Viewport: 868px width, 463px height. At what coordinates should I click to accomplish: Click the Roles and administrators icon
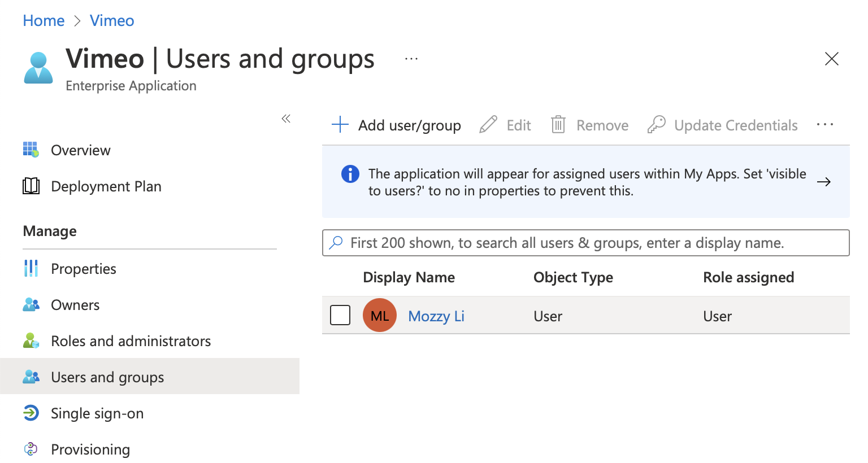31,341
